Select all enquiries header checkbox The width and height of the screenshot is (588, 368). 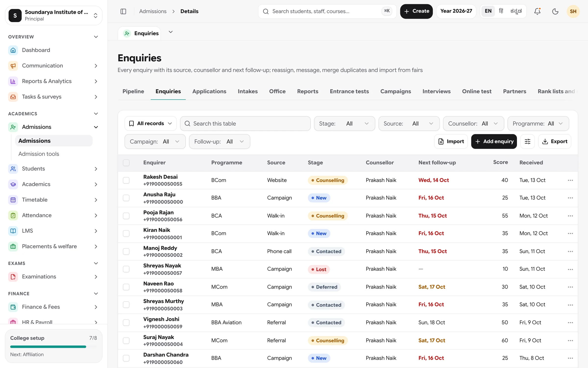click(126, 163)
